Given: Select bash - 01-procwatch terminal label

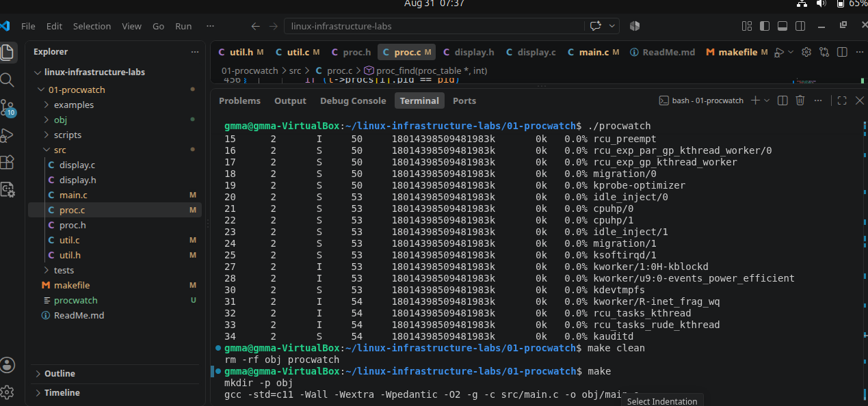Looking at the screenshot, I should click(x=701, y=100).
